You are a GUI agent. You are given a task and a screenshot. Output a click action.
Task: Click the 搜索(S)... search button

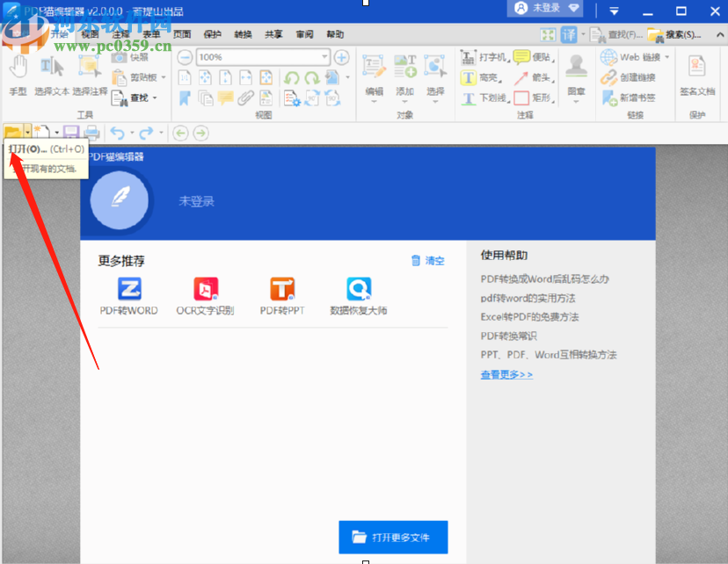(674, 35)
